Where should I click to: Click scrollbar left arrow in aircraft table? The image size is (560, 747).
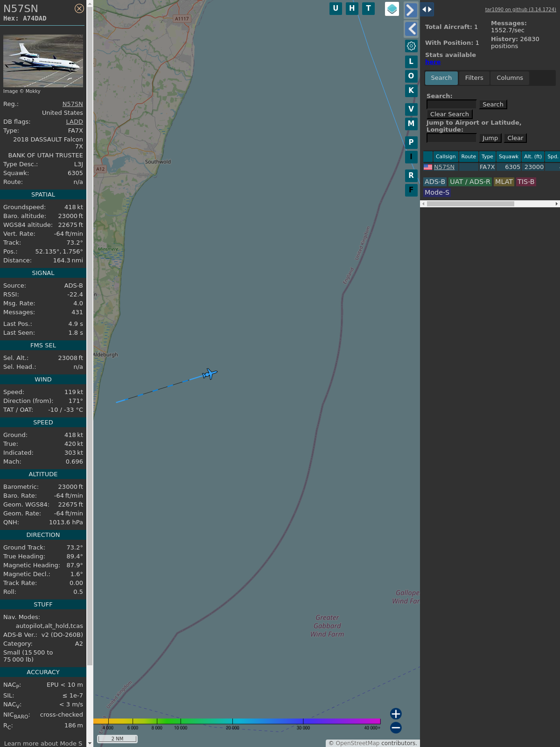click(x=423, y=204)
